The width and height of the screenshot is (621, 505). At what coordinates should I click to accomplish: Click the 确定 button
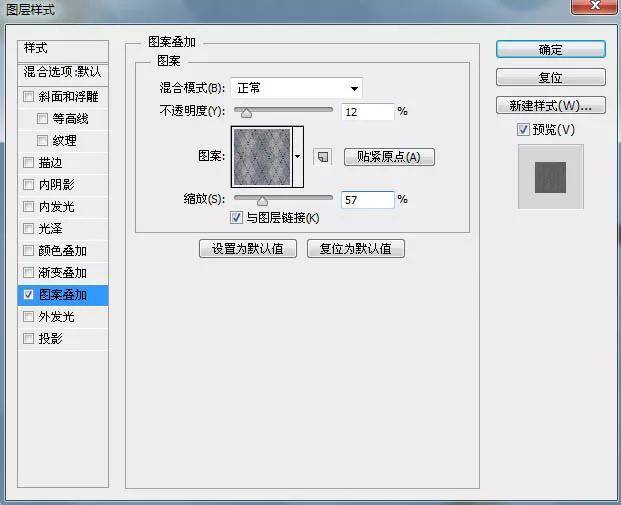point(550,49)
